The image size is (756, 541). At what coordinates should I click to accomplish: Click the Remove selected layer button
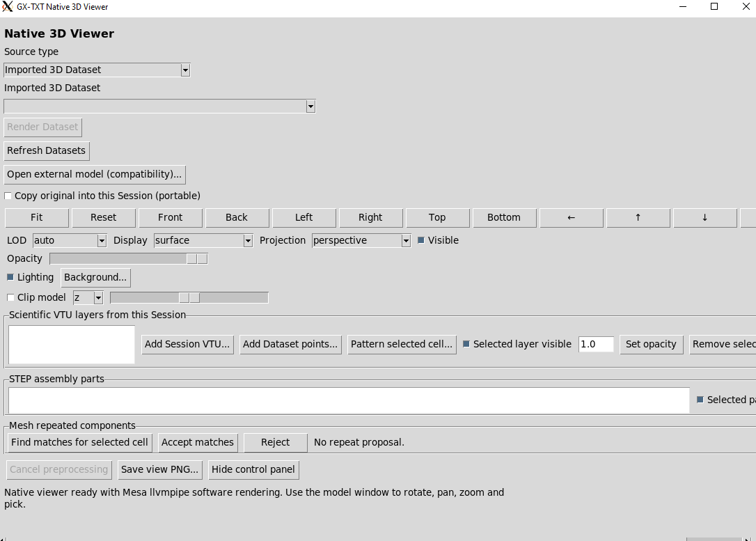pyautogui.click(x=723, y=344)
